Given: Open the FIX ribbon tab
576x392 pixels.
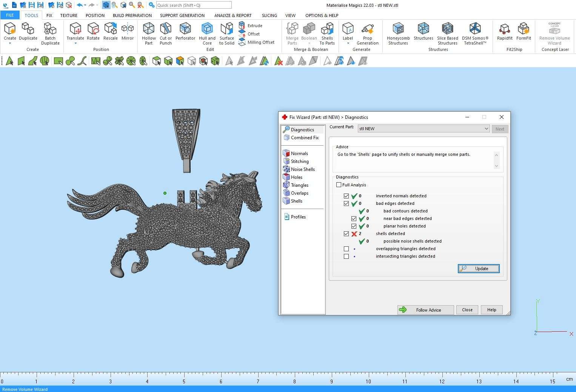Looking at the screenshot, I should (x=49, y=15).
